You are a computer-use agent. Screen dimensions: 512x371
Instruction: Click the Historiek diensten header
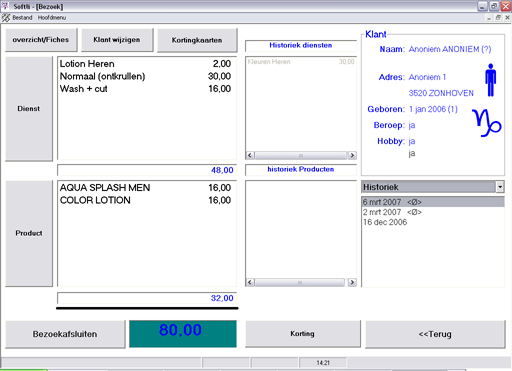[x=301, y=45]
